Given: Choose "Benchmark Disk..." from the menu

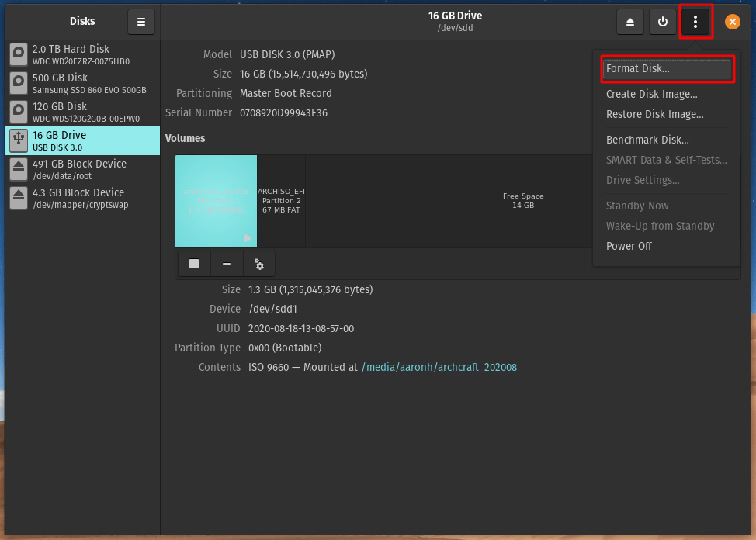Looking at the screenshot, I should tap(647, 140).
